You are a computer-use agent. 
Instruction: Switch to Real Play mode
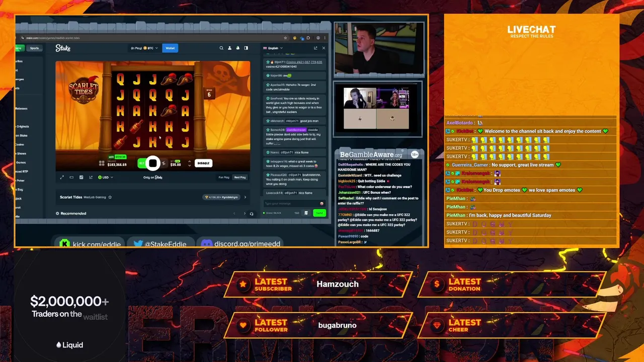pyautogui.click(x=240, y=177)
